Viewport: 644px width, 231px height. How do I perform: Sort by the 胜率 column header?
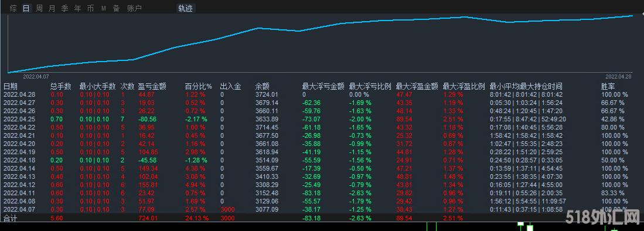coord(608,86)
